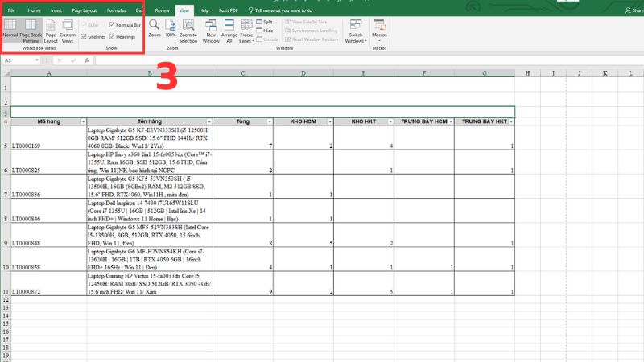Select row 12 header

pyautogui.click(x=6, y=299)
